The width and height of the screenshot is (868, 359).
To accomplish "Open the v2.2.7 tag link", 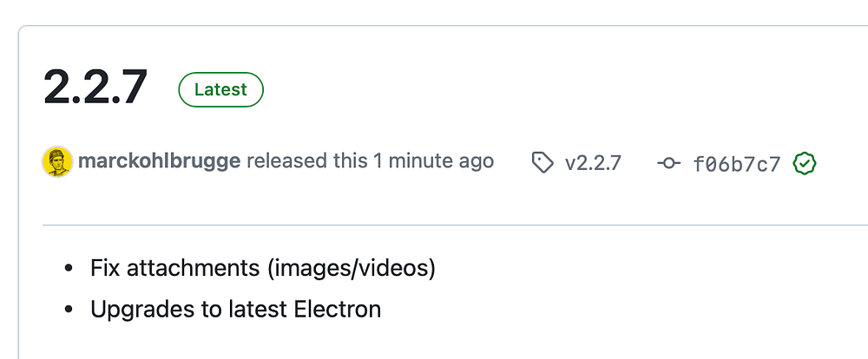I will (x=593, y=162).
